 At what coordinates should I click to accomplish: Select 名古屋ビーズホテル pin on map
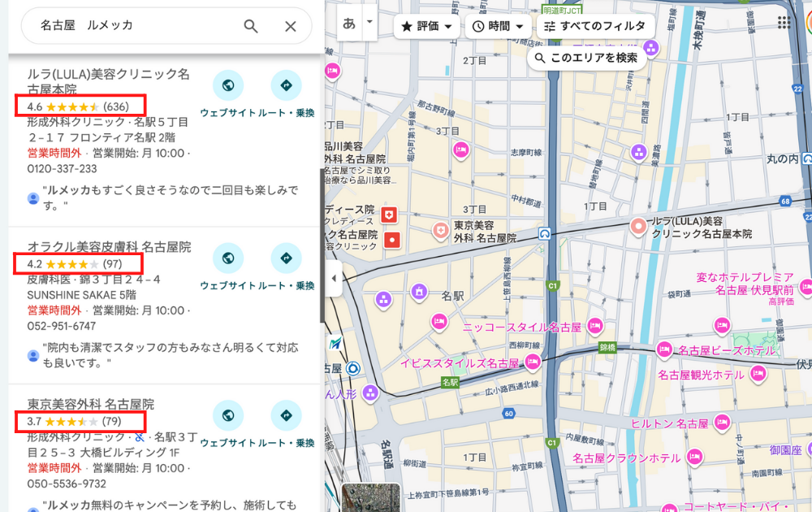click(x=664, y=349)
